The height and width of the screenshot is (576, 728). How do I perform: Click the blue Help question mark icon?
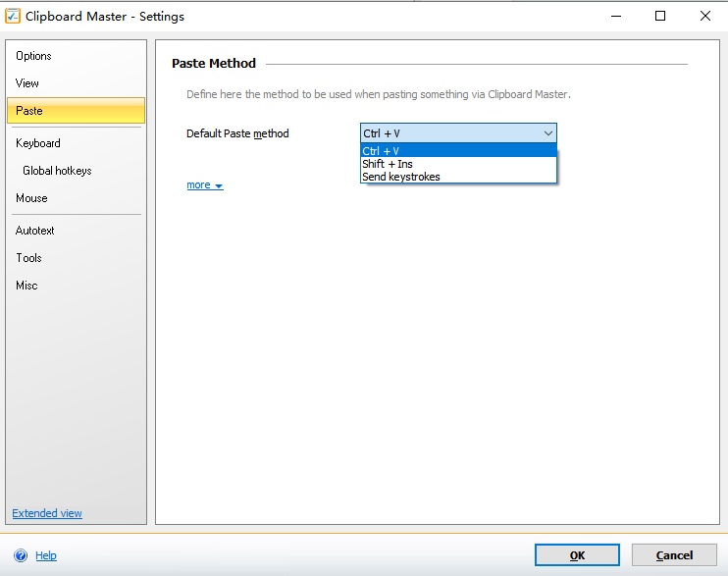point(20,555)
